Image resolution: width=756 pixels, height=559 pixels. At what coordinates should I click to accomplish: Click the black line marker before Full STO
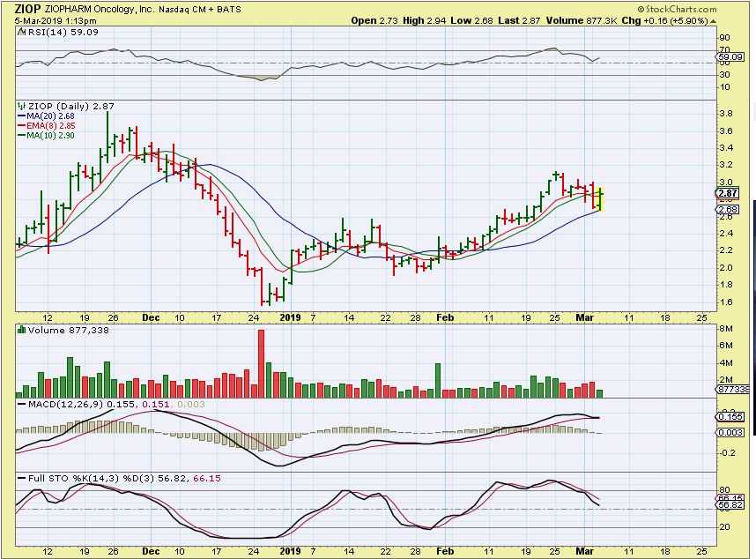[21, 479]
